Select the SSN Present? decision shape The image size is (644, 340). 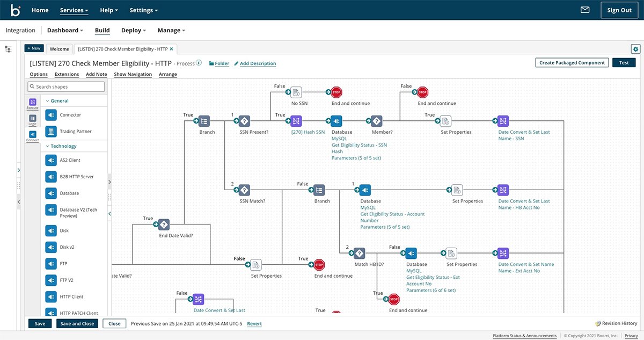(244, 121)
